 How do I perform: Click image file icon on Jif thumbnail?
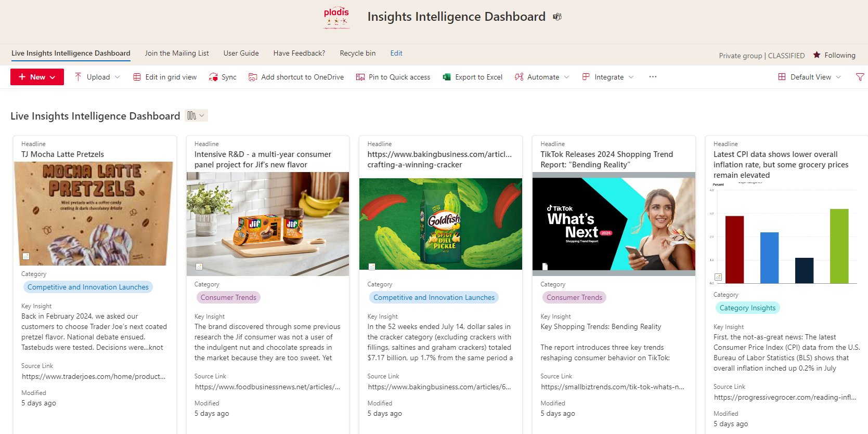(x=199, y=267)
